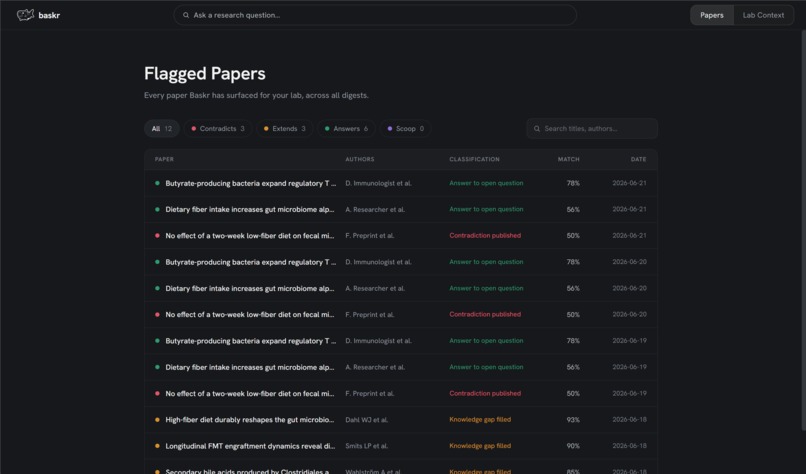The image size is (806, 474).
Task: Click the orange status dot beside the High-fiber diet paper
Action: tap(157, 420)
